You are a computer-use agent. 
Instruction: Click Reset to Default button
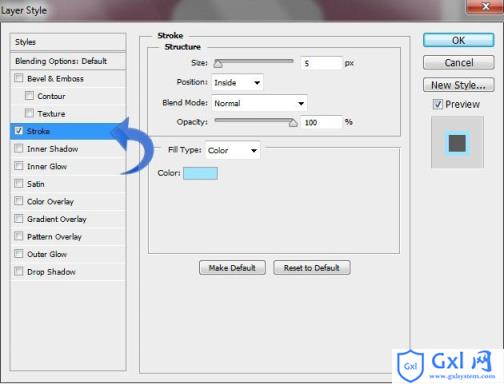312,268
